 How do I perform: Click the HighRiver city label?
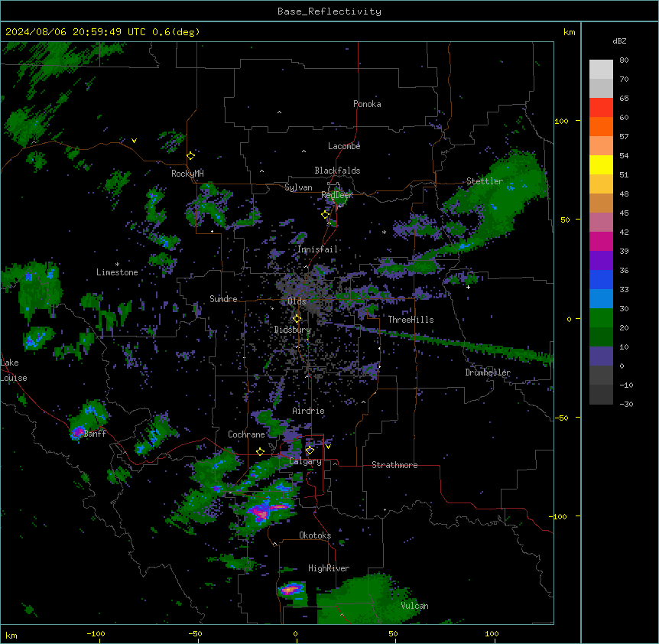329,568
